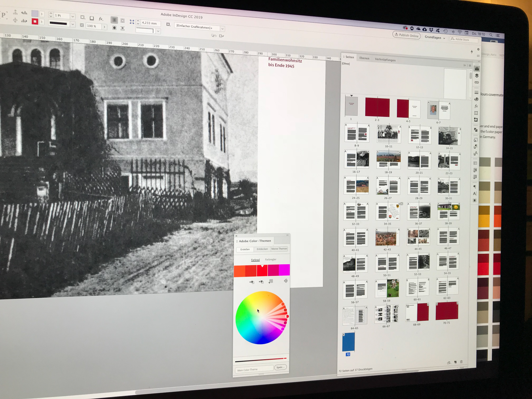Viewport: 532px width, 399px height.
Task: Toggle jump object text wrap
Action: tap(122, 28)
